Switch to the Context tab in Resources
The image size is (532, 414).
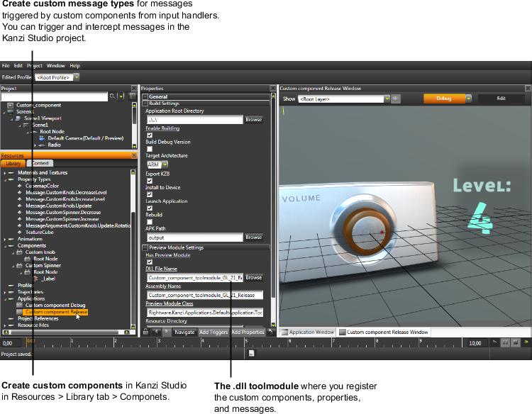[40, 163]
